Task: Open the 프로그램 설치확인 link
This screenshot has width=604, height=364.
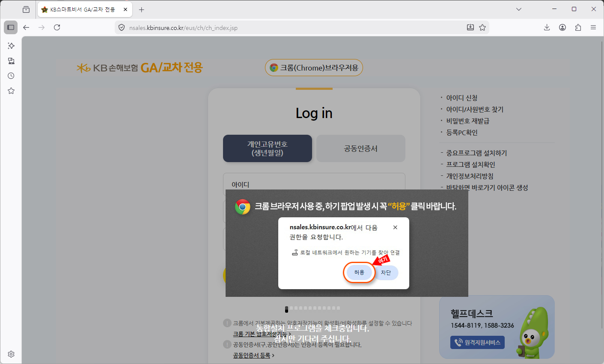Action: pos(470,165)
